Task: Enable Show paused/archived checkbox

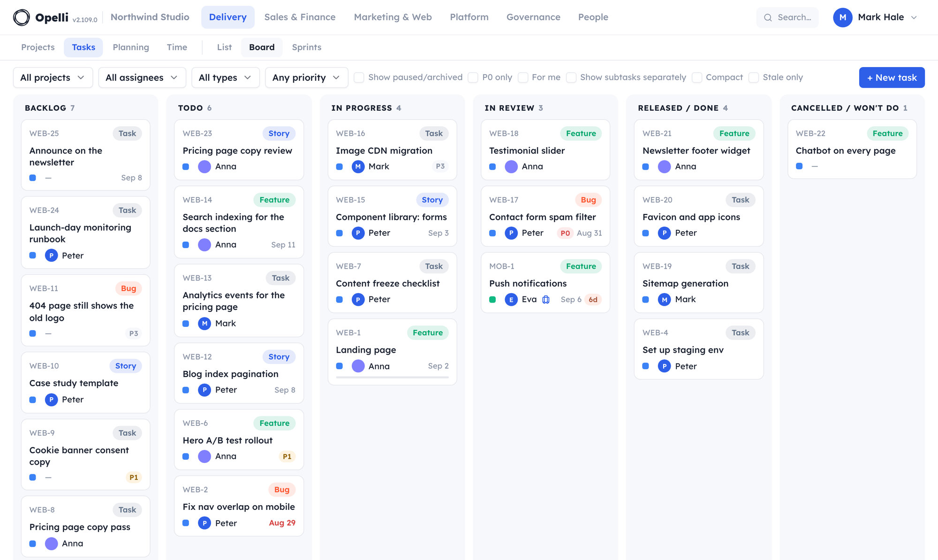Action: (359, 77)
